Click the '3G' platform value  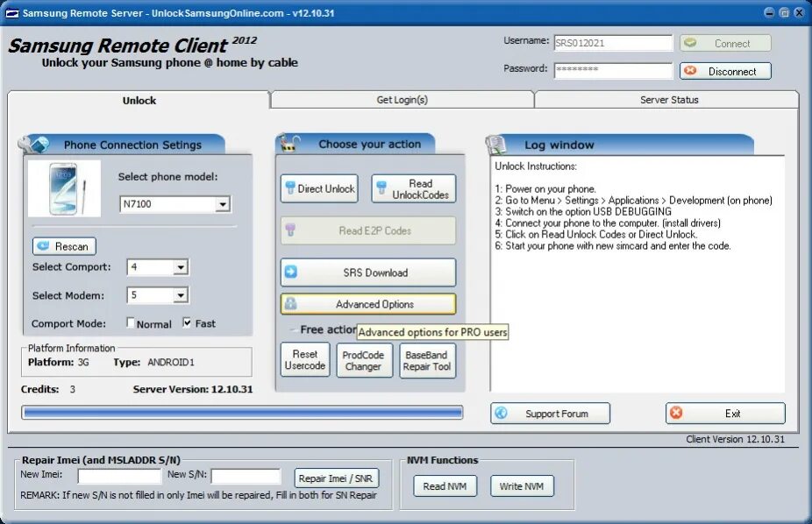83,362
